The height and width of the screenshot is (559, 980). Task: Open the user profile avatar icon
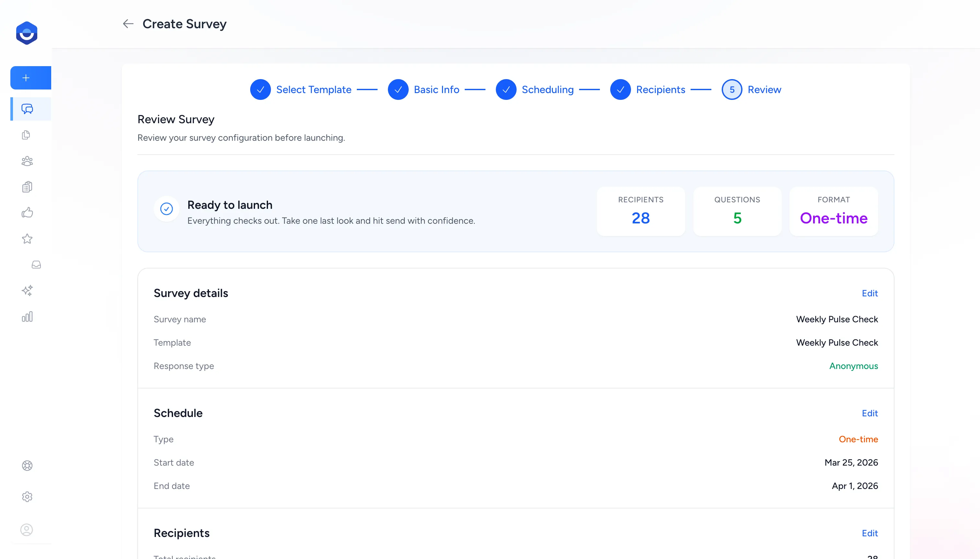(x=27, y=530)
